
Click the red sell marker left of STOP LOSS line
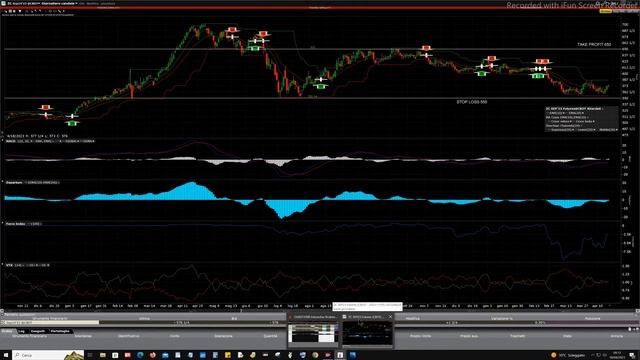[45, 107]
